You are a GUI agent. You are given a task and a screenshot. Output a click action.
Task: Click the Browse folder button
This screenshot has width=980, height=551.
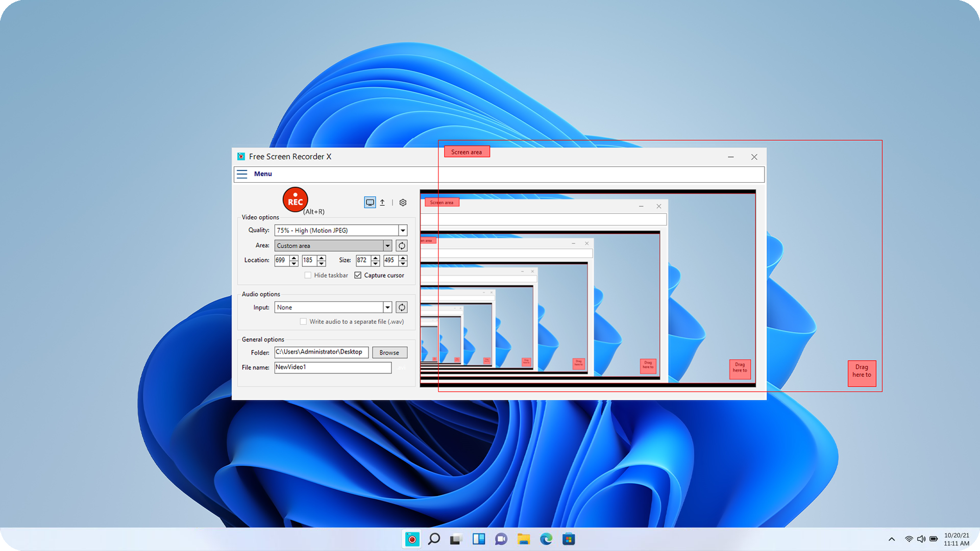[390, 352]
